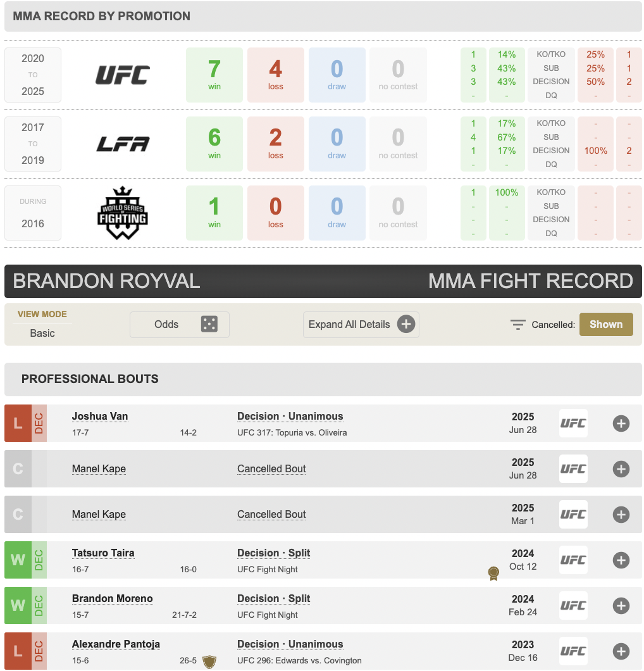The image size is (644, 671).
Task: Open the Decision · Split link for Taira fight
Action: coord(274,553)
